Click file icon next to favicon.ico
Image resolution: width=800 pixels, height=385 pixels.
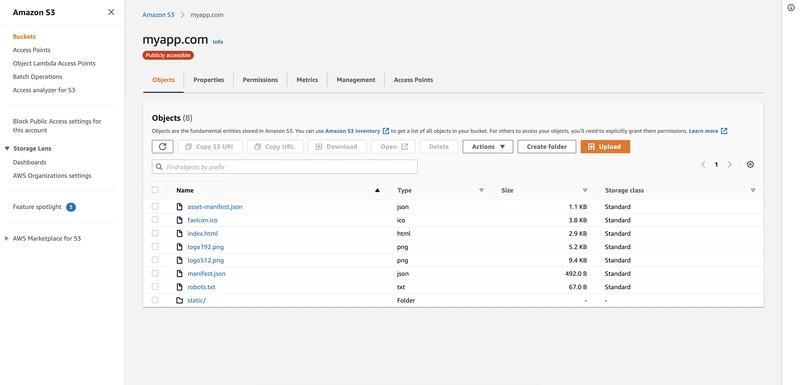pyautogui.click(x=179, y=220)
